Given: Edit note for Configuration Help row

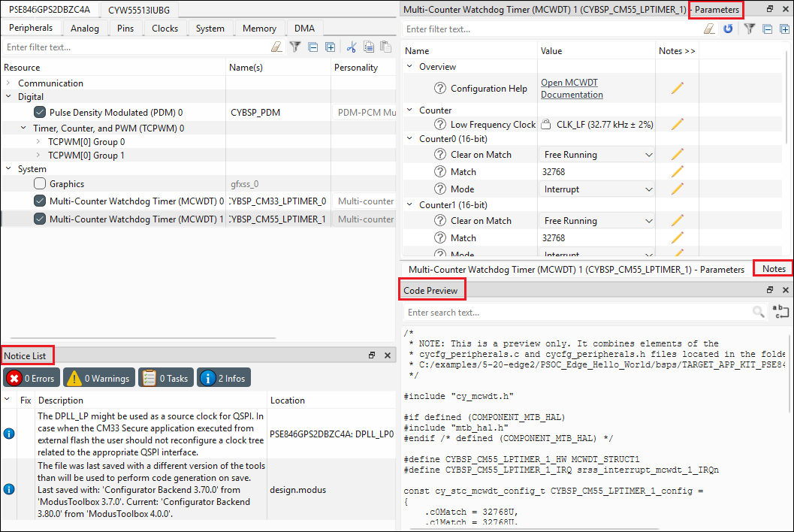Looking at the screenshot, I should click(678, 88).
